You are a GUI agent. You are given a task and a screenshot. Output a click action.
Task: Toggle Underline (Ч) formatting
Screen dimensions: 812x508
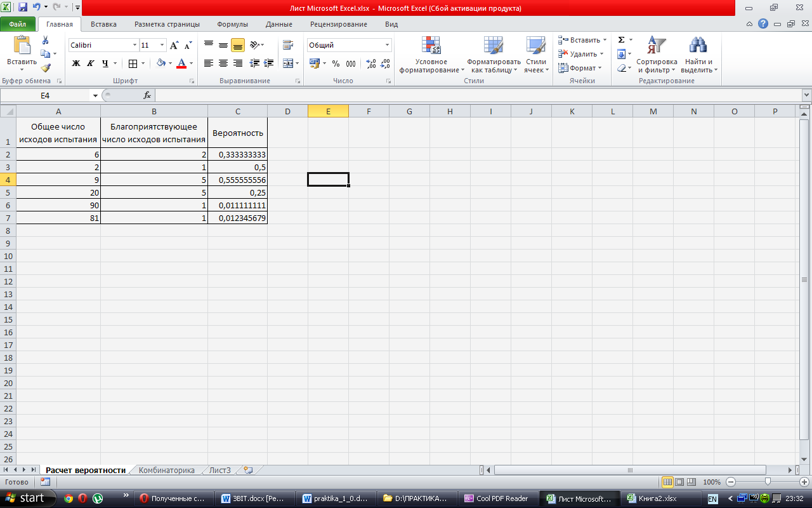[105, 63]
